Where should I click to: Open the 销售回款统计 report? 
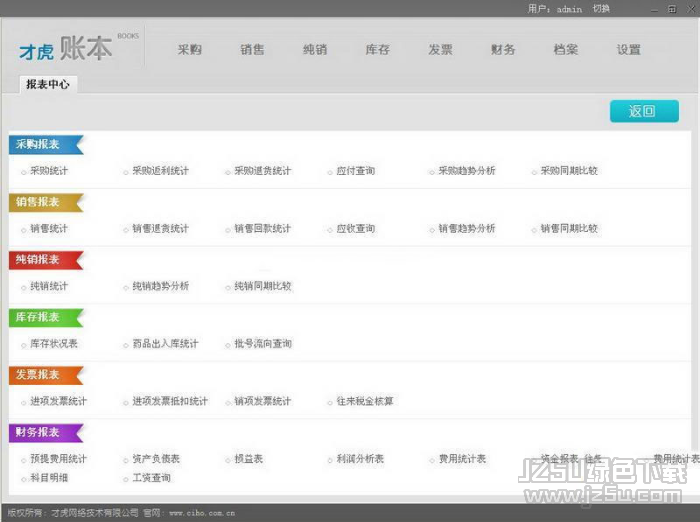pyautogui.click(x=262, y=229)
